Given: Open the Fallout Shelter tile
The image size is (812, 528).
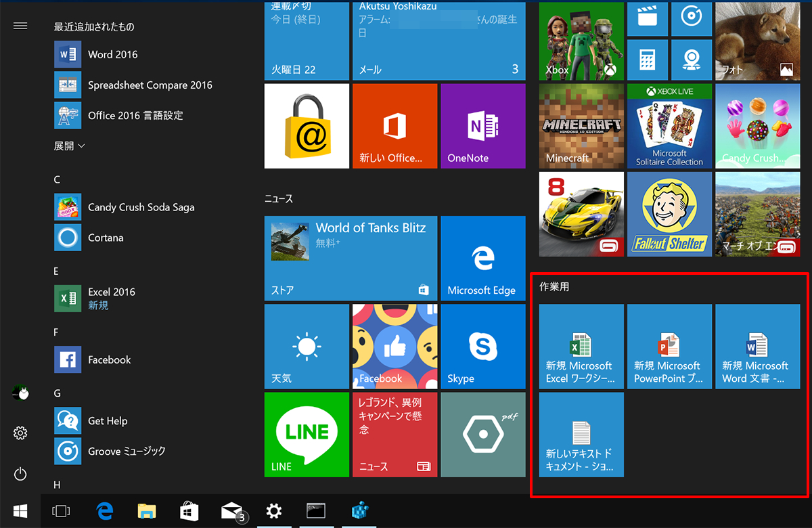Looking at the screenshot, I should (x=669, y=214).
